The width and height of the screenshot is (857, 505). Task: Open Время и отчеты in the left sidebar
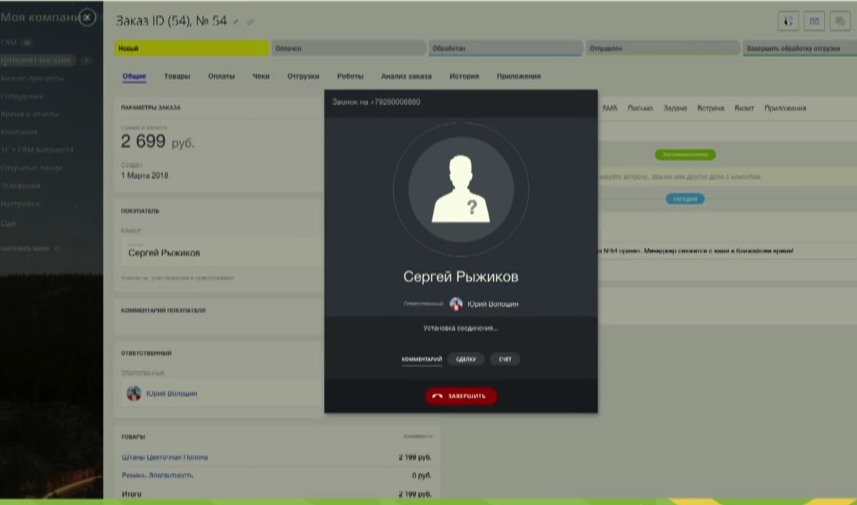(29, 114)
